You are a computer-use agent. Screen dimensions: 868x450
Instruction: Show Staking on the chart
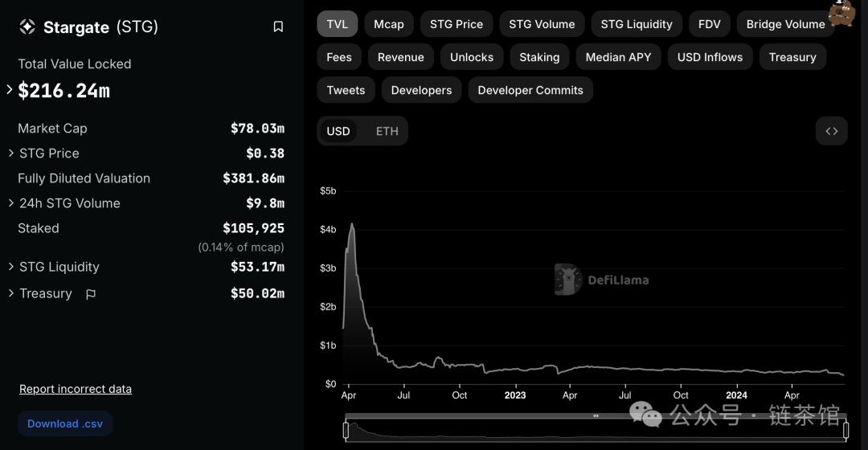(539, 57)
